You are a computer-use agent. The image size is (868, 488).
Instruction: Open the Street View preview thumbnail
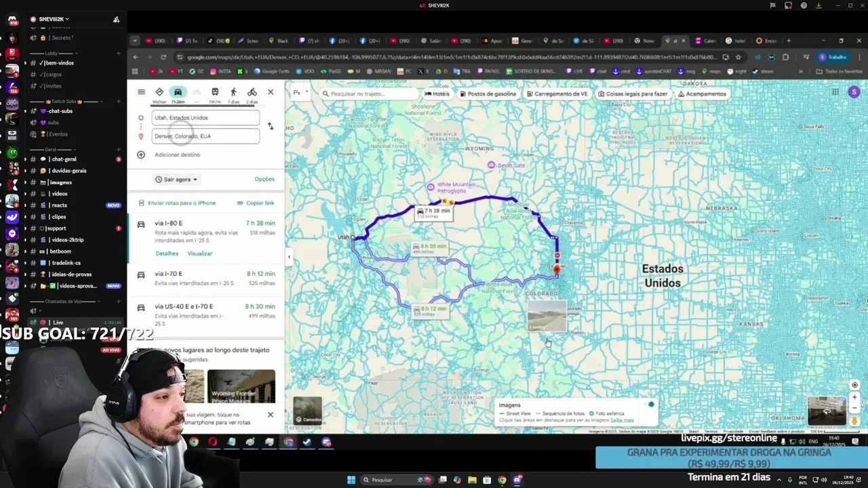827,411
